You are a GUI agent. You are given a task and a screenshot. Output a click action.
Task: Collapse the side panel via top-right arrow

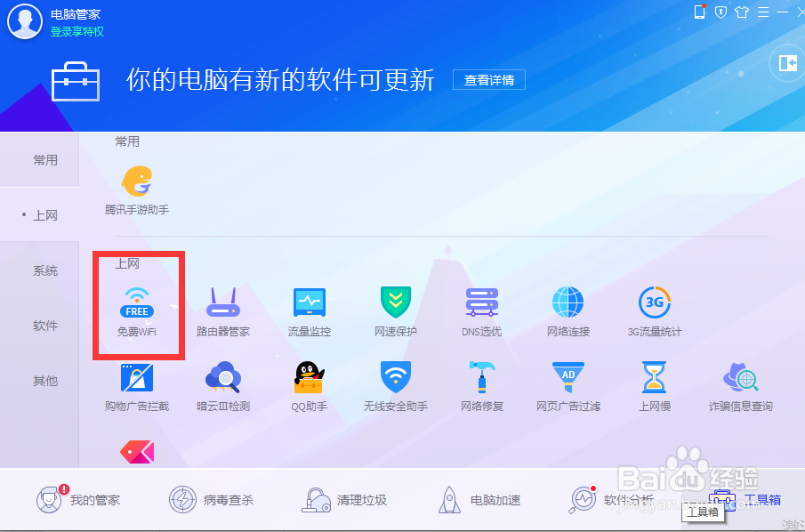click(786, 63)
